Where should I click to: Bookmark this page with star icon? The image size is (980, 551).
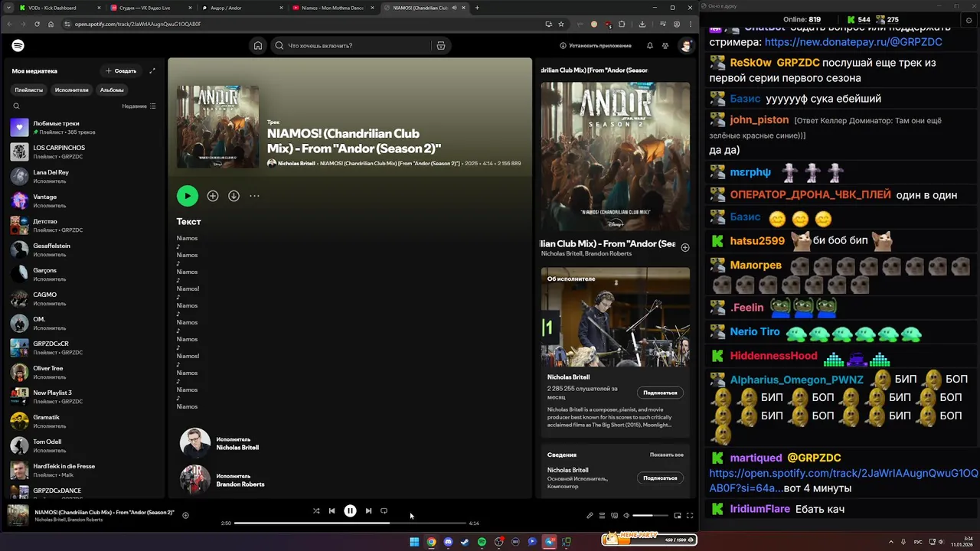tap(561, 24)
